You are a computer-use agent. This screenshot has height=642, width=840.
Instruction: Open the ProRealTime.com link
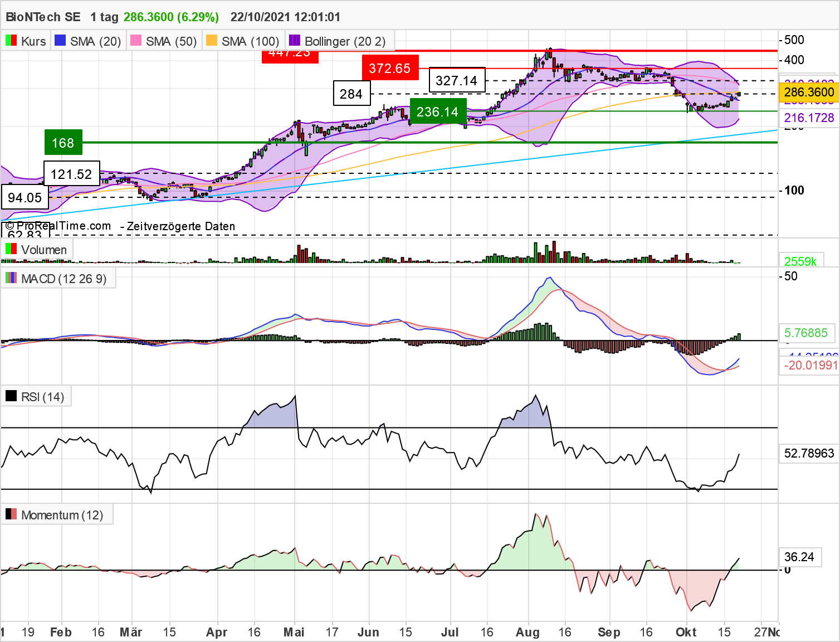pos(57,226)
